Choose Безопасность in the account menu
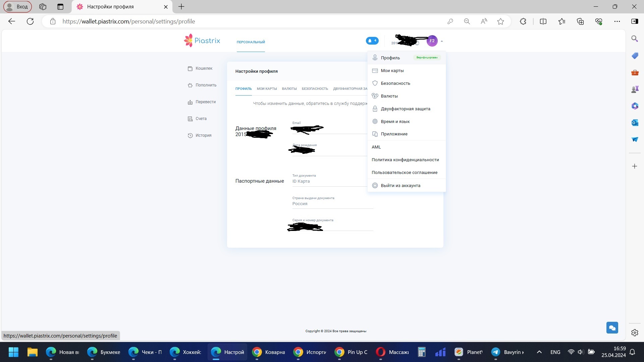Viewport: 644px width, 362px height. point(407,83)
